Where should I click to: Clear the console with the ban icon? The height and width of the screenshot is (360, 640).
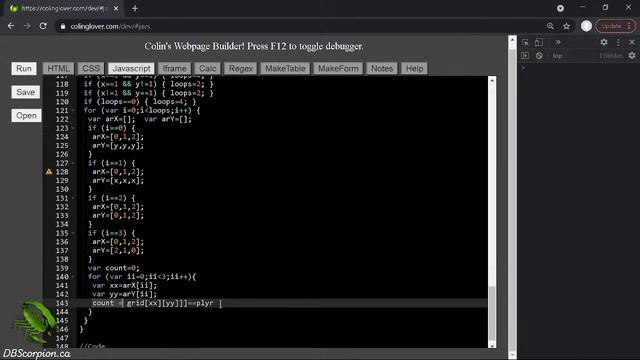coord(539,56)
